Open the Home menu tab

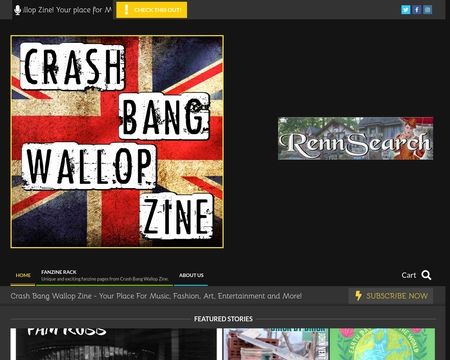point(23,275)
